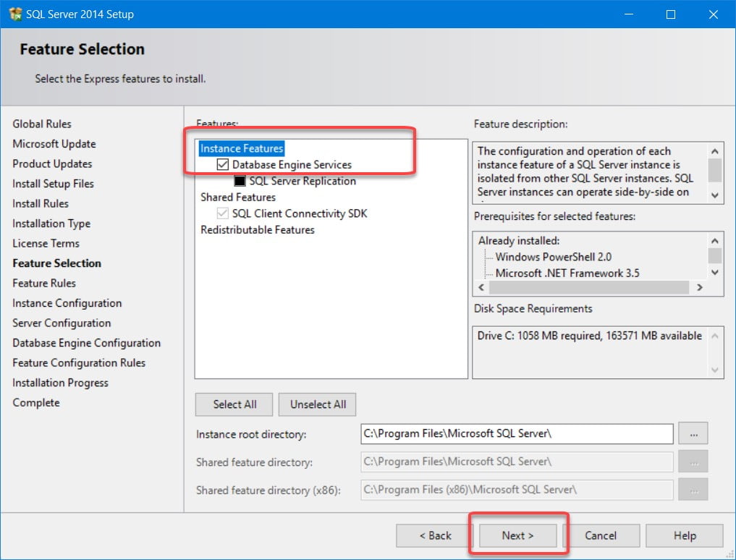This screenshot has height=560, width=736.
Task: Click prerequisites horizontal scrollbar track
Action: tap(589, 287)
